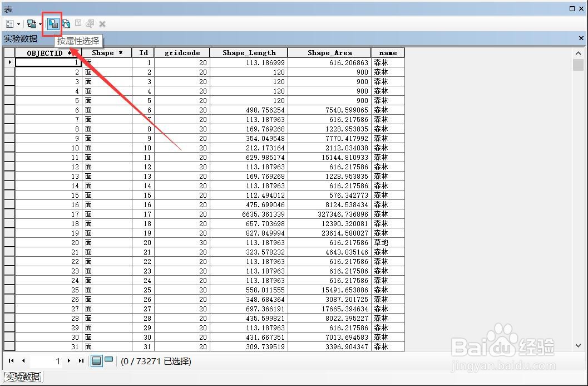588x386 pixels.
Task: Click the 草地 name cell
Action: click(x=388, y=242)
